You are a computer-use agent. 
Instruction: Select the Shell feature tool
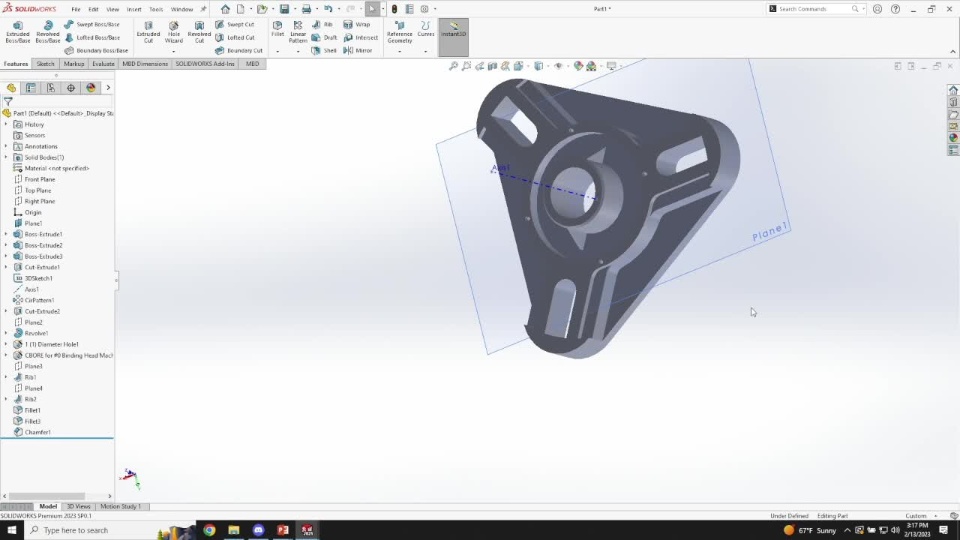pyautogui.click(x=324, y=51)
